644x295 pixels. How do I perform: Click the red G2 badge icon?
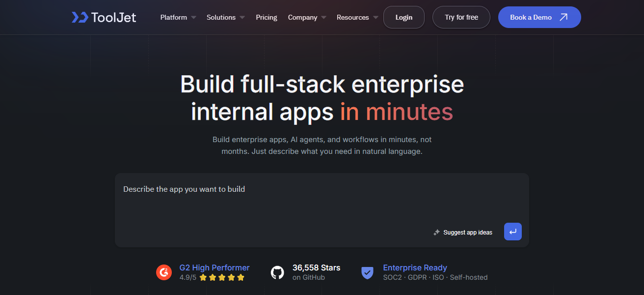coord(164,272)
